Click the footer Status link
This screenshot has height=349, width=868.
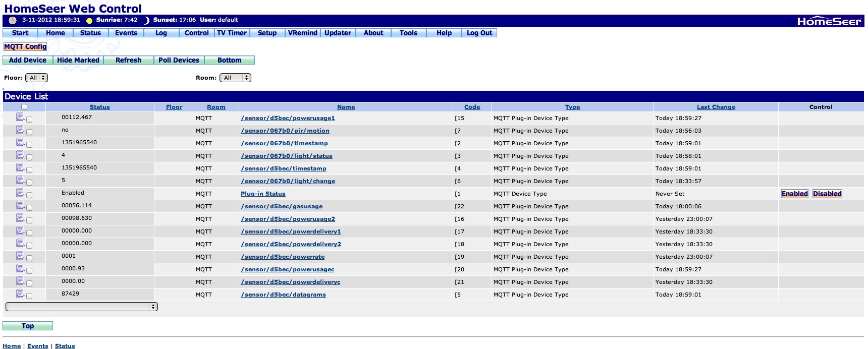(x=65, y=346)
